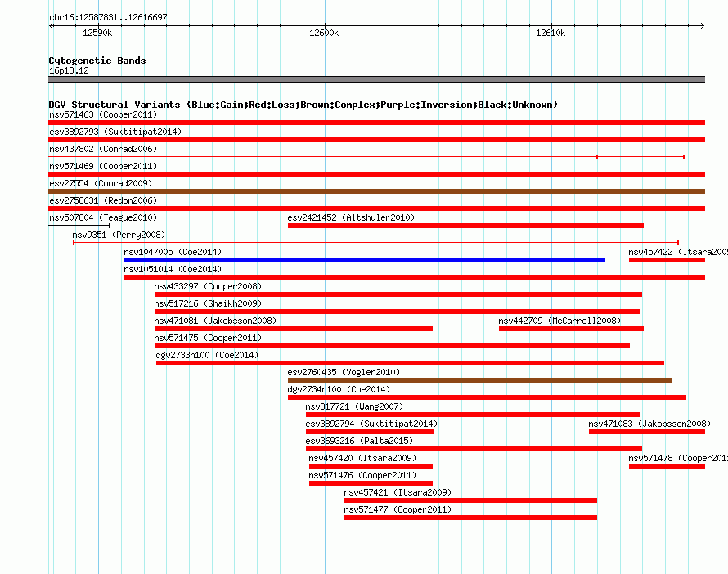The image size is (728, 574).
Task: Select the esv27554 (Conrad2009) label
Action: 101,183
